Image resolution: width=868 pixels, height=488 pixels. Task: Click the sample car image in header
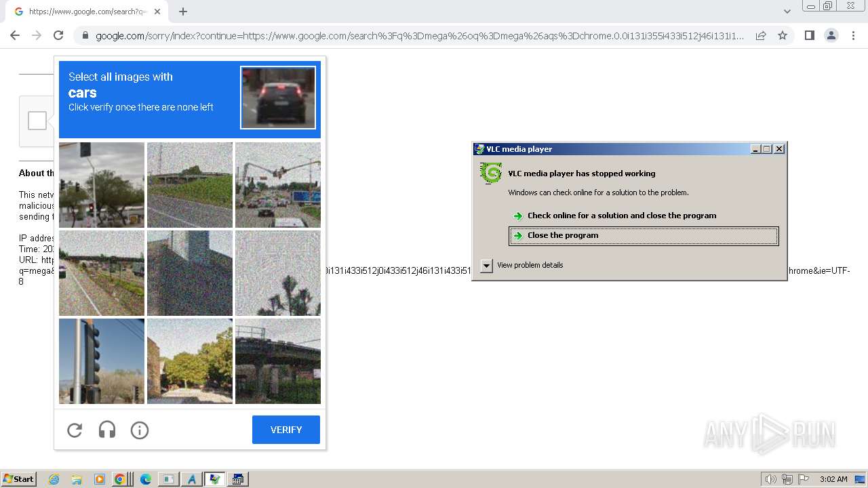coord(278,98)
